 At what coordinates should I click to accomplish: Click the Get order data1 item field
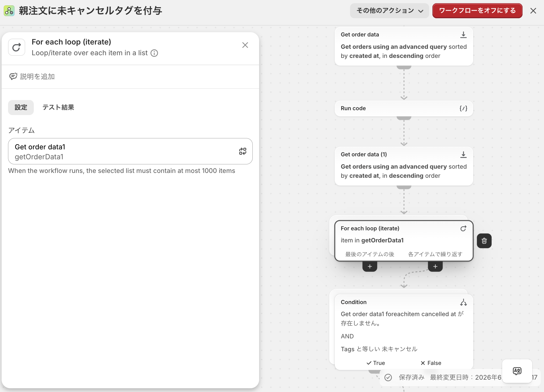pyautogui.click(x=130, y=151)
